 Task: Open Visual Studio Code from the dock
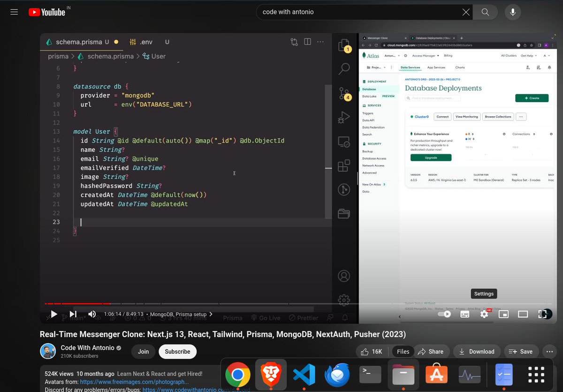point(304,375)
